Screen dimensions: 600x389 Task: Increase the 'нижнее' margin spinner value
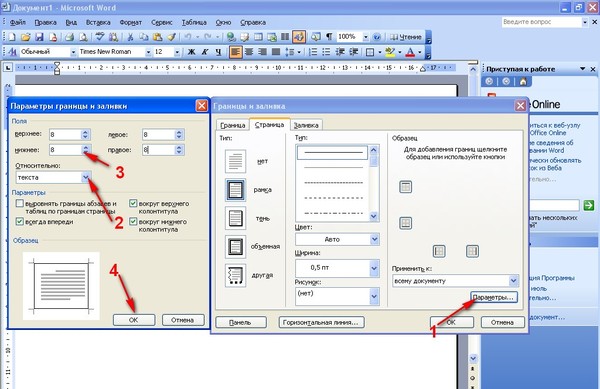(x=86, y=146)
